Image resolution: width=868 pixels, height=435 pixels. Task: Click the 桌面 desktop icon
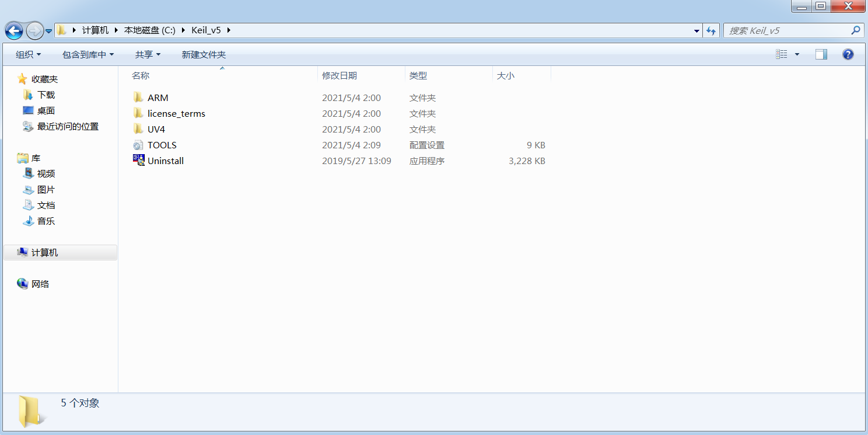(x=28, y=110)
